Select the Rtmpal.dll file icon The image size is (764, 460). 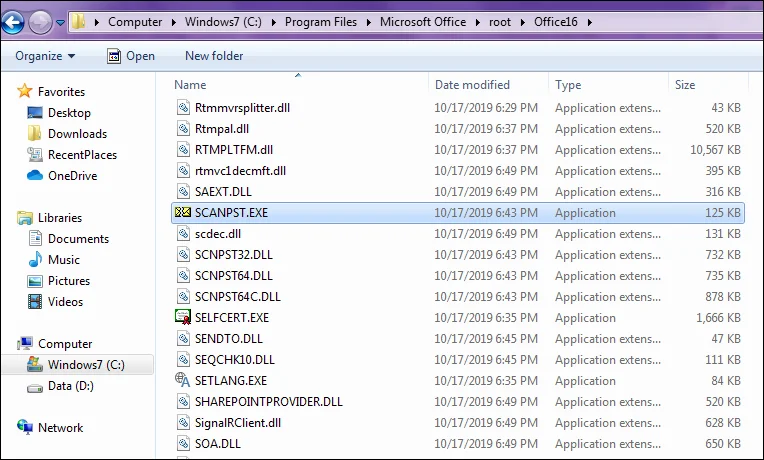pos(183,129)
